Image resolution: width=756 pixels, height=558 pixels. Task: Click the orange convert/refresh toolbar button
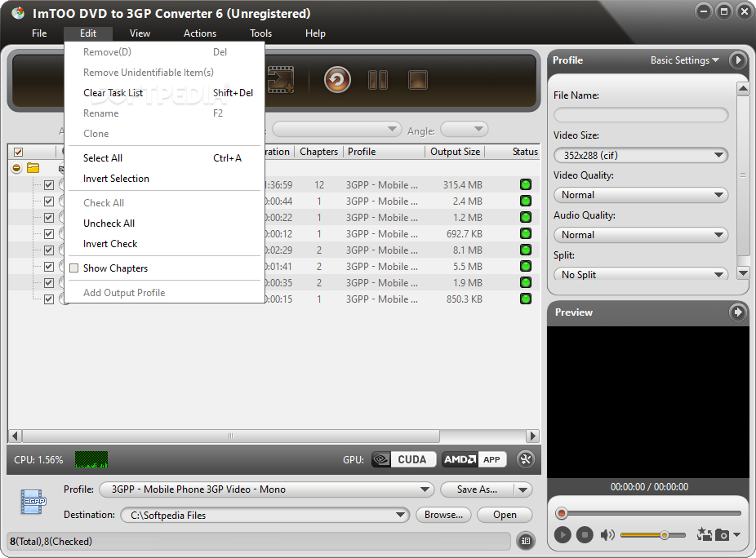pyautogui.click(x=337, y=79)
